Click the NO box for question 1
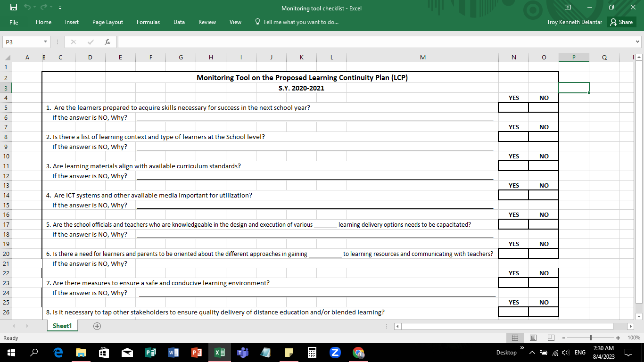This screenshot has width=644, height=362. (544, 107)
